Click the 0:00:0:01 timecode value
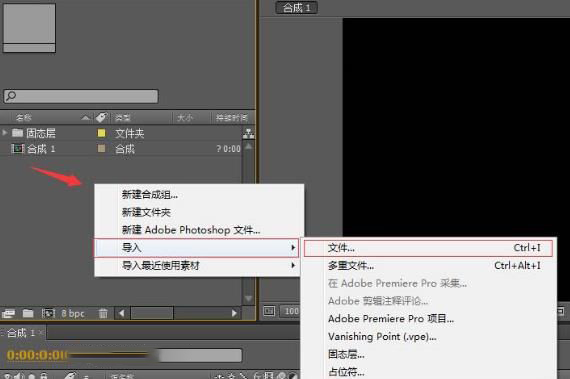 click(x=37, y=355)
